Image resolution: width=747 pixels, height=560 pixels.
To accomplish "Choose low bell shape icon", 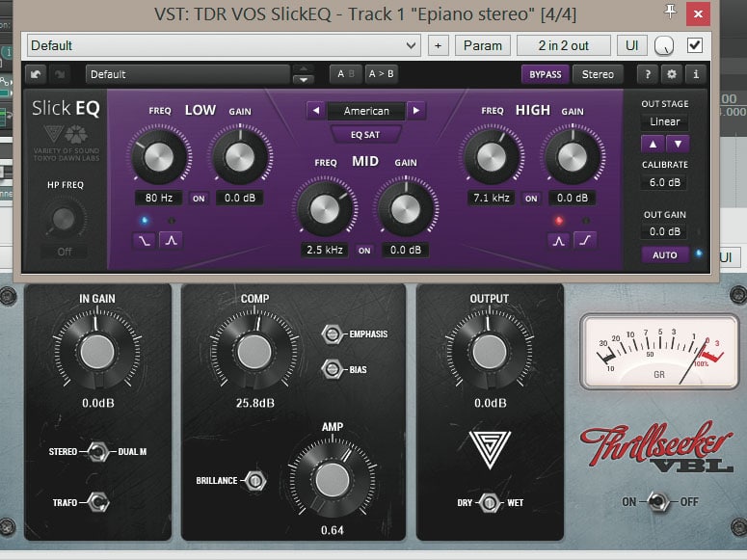I will pos(171,241).
